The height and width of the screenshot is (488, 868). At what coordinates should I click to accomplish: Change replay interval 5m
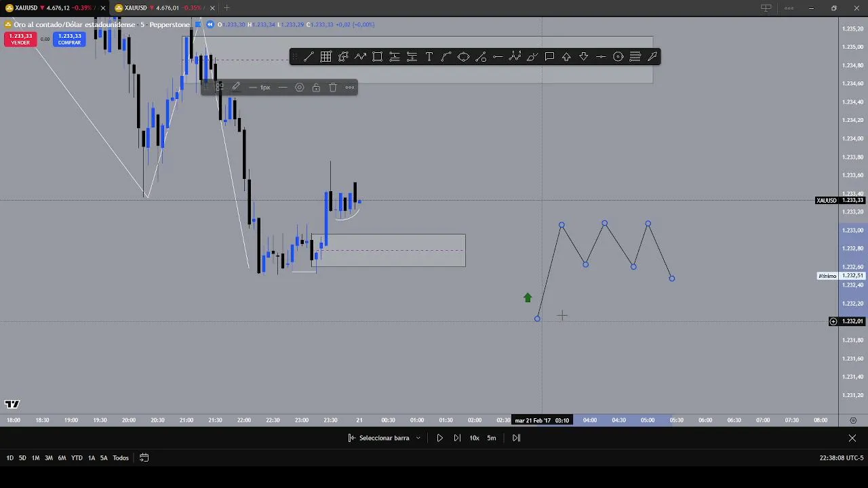click(x=492, y=438)
